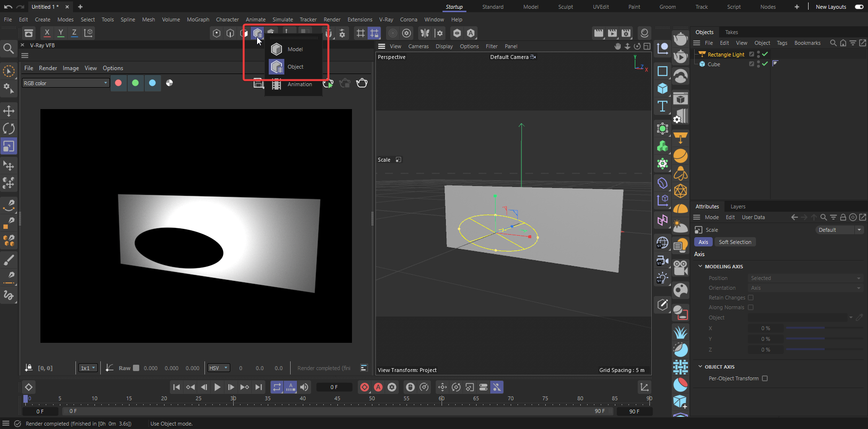Viewport: 868px width, 429px height.
Task: Select the Rectangle Light object
Action: coord(726,55)
